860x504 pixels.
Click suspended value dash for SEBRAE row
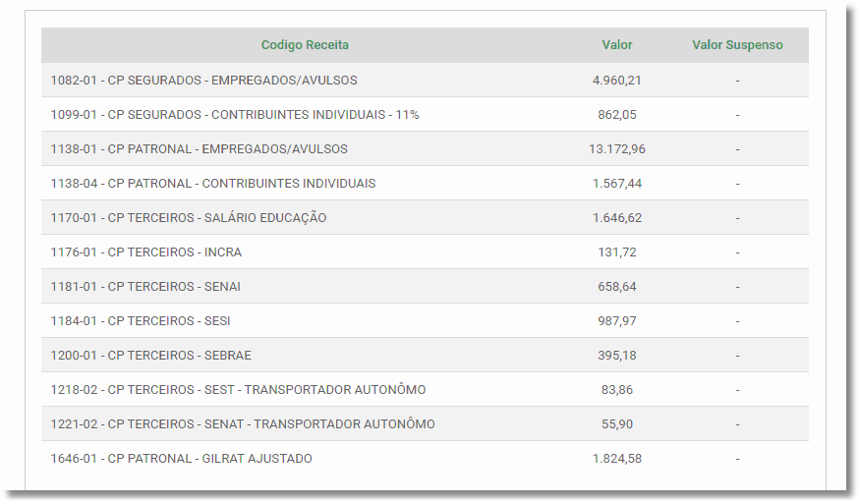point(738,356)
